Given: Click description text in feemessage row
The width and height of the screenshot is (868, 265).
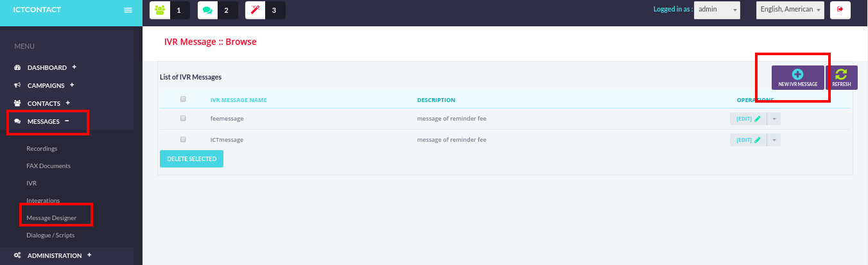Looking at the screenshot, I should tap(451, 119).
